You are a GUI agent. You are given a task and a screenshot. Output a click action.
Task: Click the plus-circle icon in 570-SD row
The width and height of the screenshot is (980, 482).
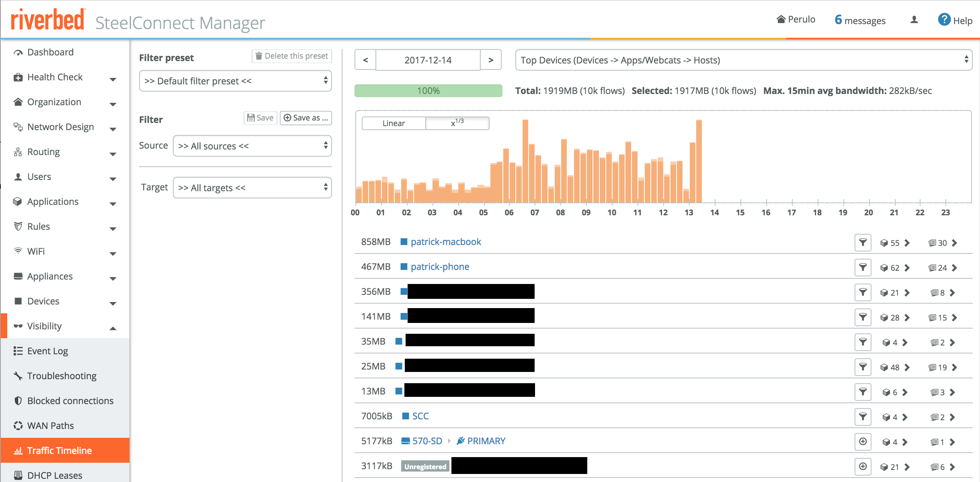tap(863, 442)
